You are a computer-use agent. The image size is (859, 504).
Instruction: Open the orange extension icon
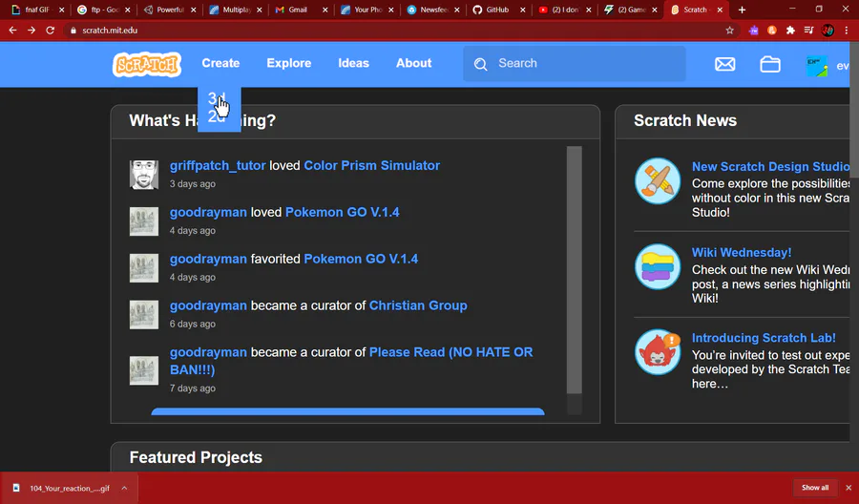point(772,31)
